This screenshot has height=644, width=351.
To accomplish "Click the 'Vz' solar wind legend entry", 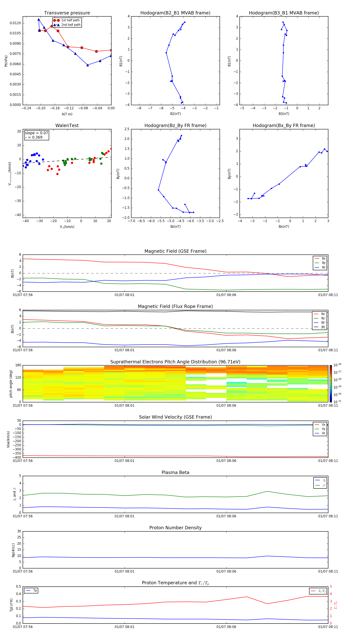I will tap(320, 433).
